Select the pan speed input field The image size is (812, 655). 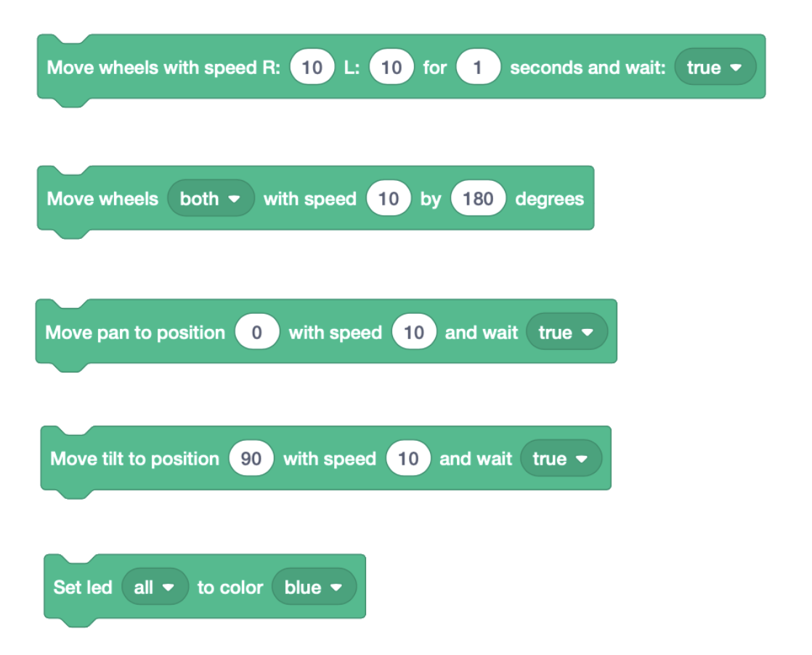coord(413,333)
